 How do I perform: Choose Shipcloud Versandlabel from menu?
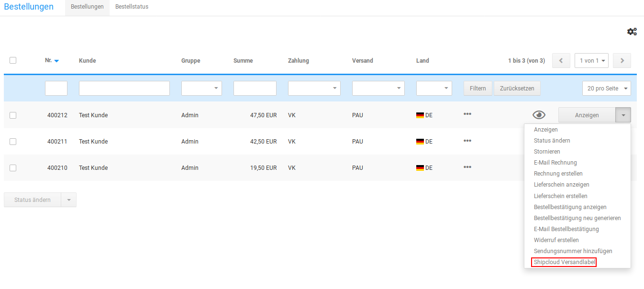(564, 262)
